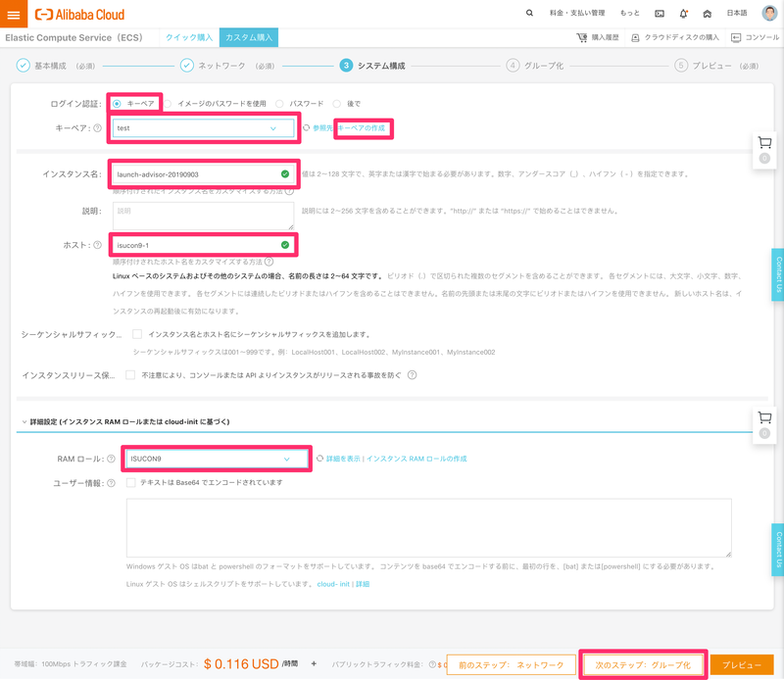Open クラウドディスクの購入 link
This screenshot has height=680, width=784.
[675, 37]
